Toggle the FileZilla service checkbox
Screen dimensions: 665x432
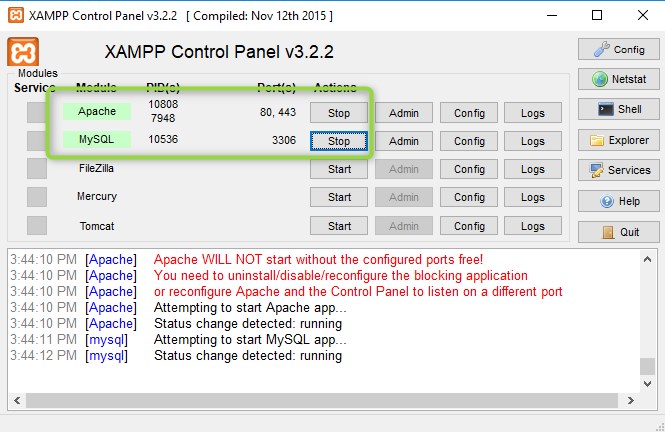tap(37, 169)
